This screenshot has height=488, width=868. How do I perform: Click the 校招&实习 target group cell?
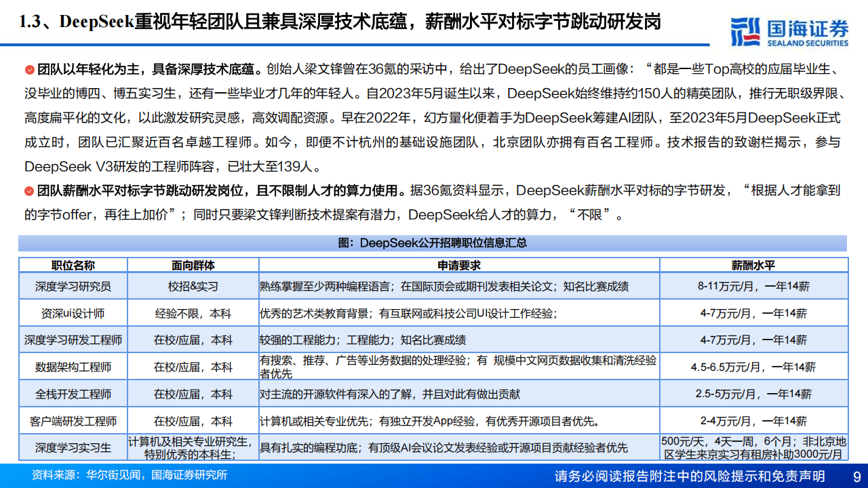(193, 287)
